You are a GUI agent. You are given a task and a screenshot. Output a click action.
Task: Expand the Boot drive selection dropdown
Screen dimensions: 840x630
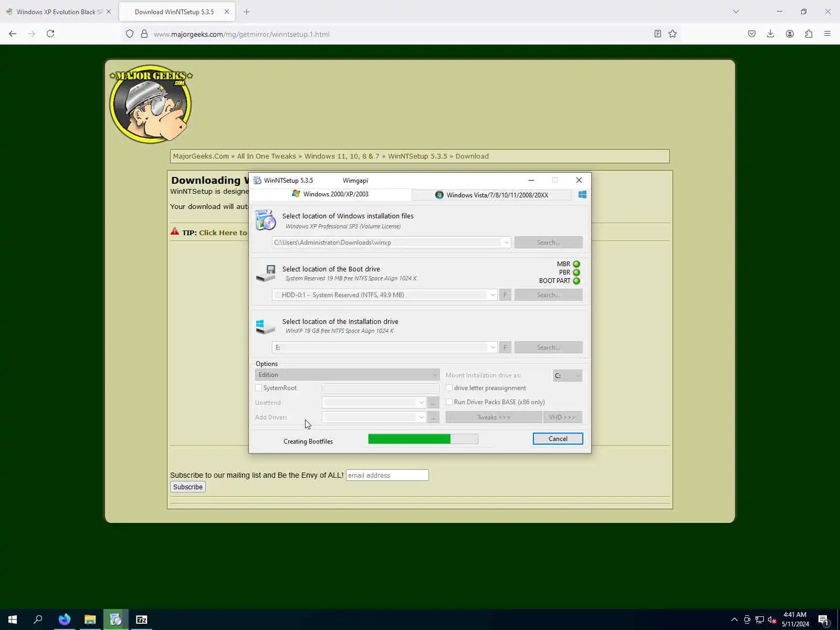click(492, 295)
